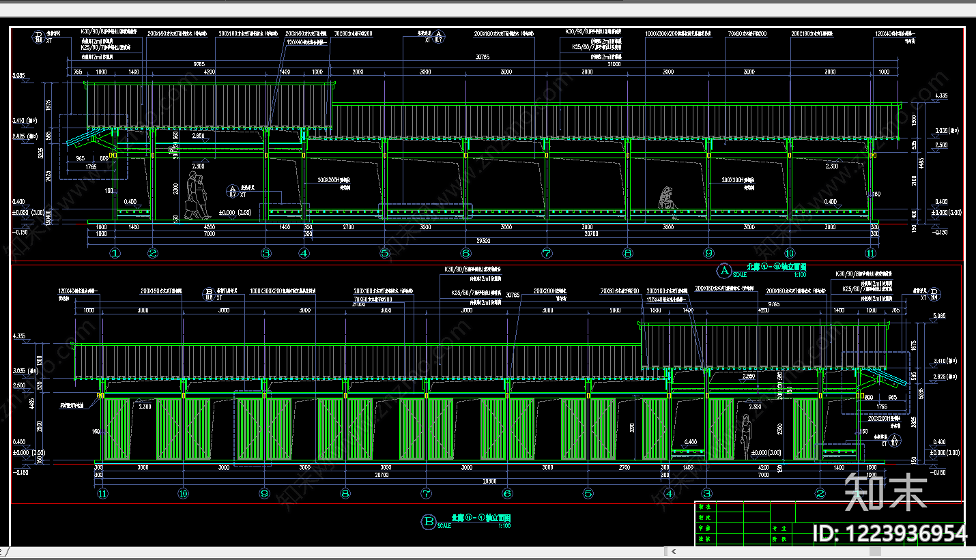Image resolution: width=976 pixels, height=560 pixels.
Task: Select the seated figure in top elevation
Action: coord(666,198)
